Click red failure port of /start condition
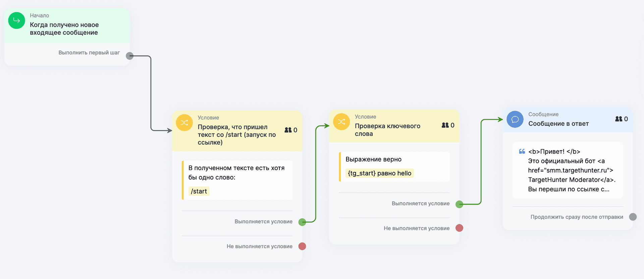 302,246
